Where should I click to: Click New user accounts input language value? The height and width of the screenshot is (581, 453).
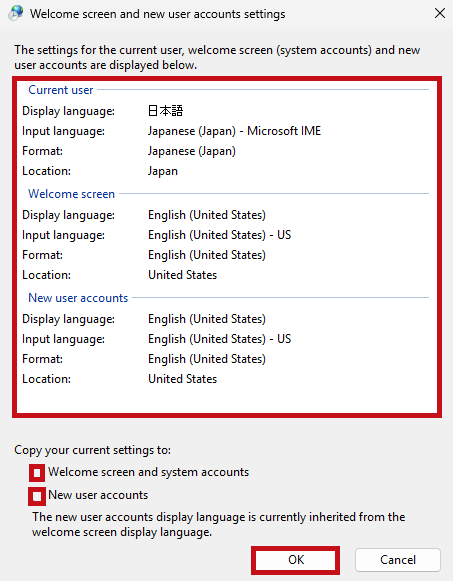[x=220, y=339]
